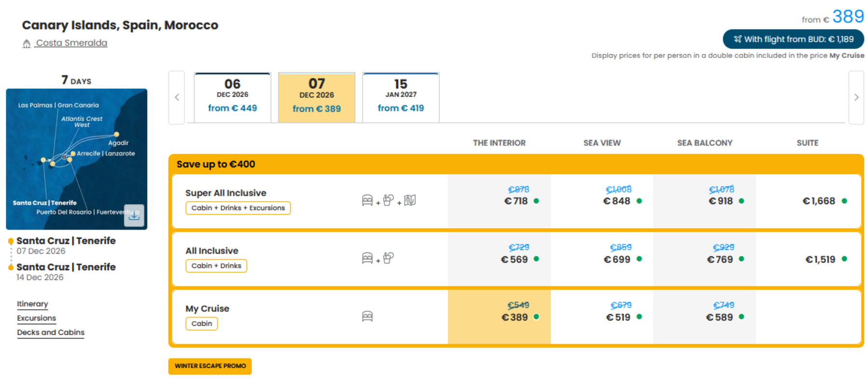868x386 pixels.
Task: Open the Excursions link
Action: (36, 318)
